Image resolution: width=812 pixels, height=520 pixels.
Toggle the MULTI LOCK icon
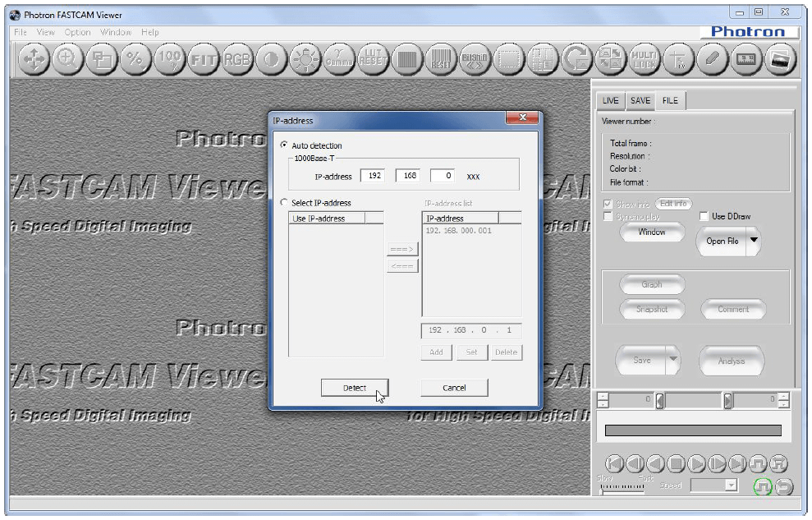click(x=645, y=60)
